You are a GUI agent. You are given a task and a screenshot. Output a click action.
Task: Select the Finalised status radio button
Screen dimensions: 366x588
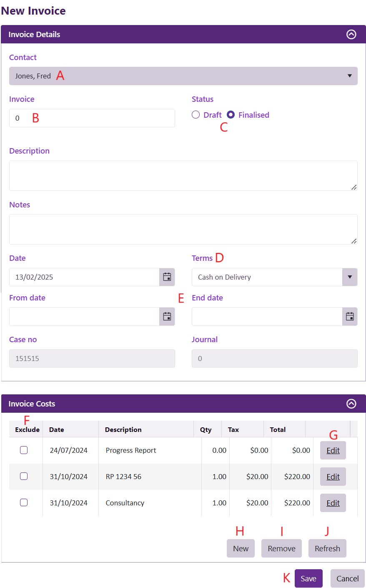tap(231, 115)
